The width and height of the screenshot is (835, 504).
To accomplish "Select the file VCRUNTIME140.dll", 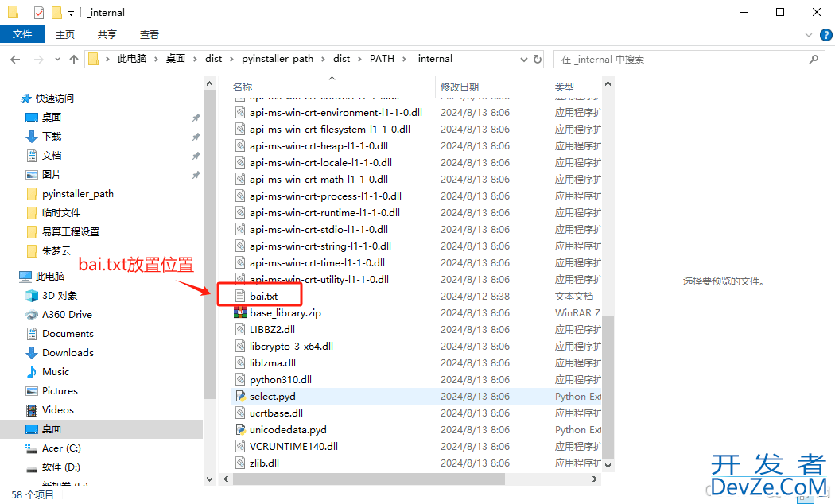I will point(293,447).
